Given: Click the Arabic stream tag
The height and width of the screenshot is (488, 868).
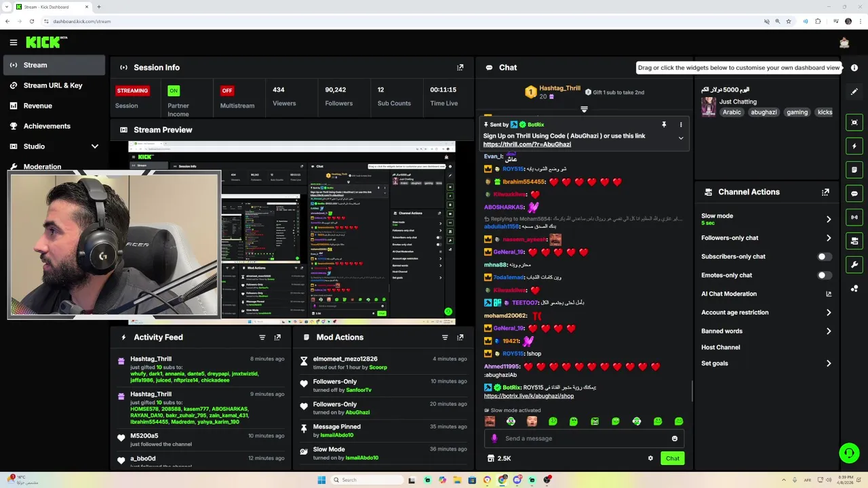Looking at the screenshot, I should click(732, 113).
